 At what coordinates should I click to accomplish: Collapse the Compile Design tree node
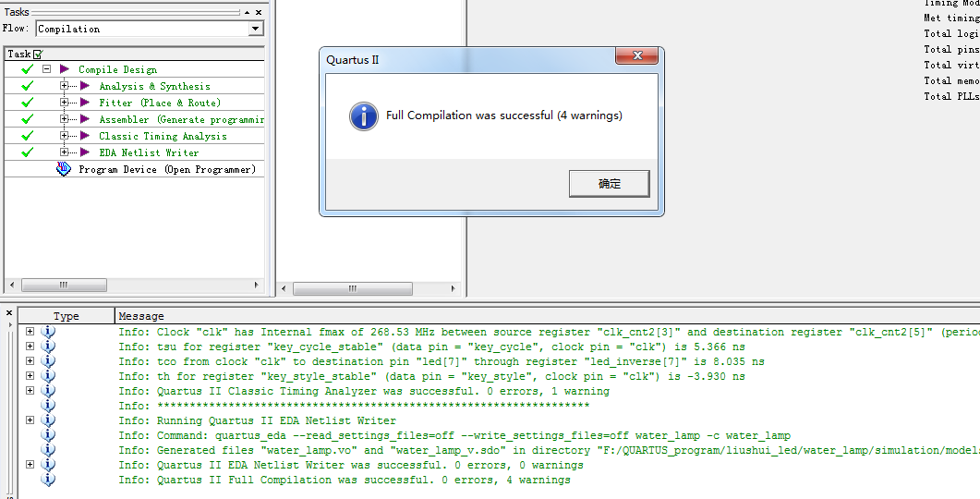pos(46,69)
